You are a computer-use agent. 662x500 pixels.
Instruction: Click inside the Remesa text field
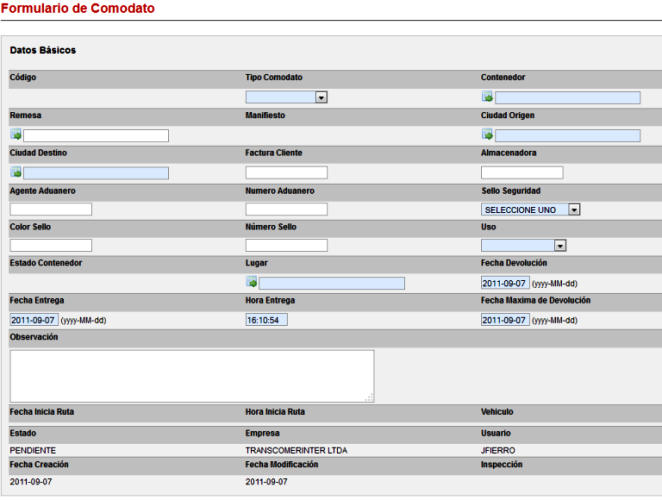coord(96,136)
